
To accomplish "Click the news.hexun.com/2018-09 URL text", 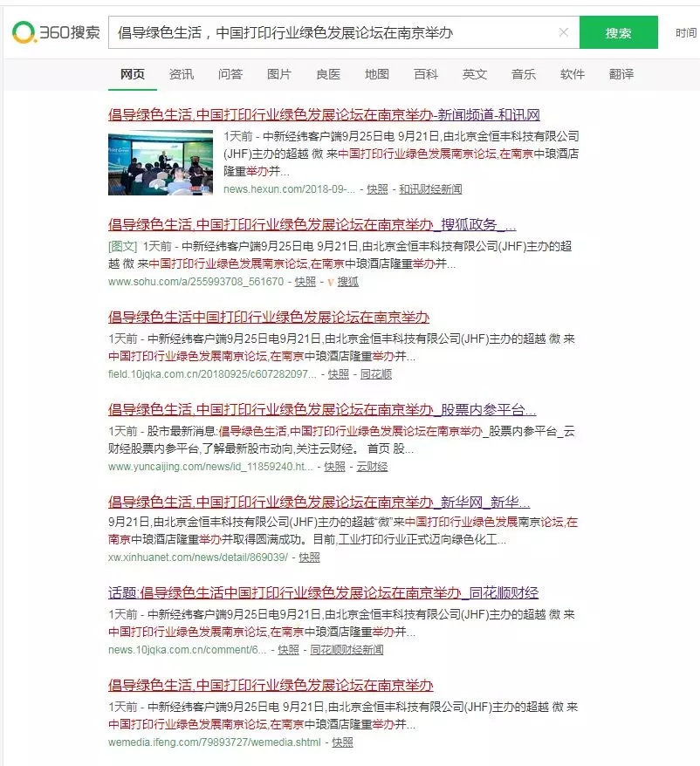I will click(x=290, y=189).
